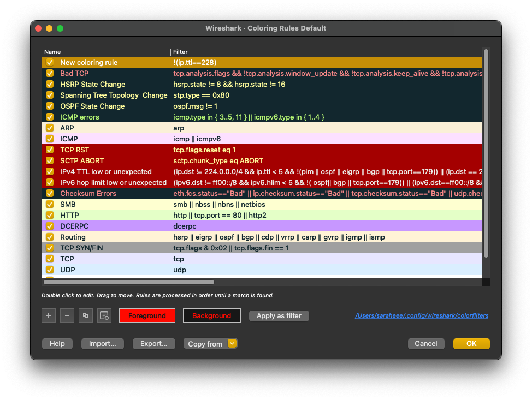The image size is (532, 400).
Task: Disable the HTTP rule checkbox
Action: 50,215
